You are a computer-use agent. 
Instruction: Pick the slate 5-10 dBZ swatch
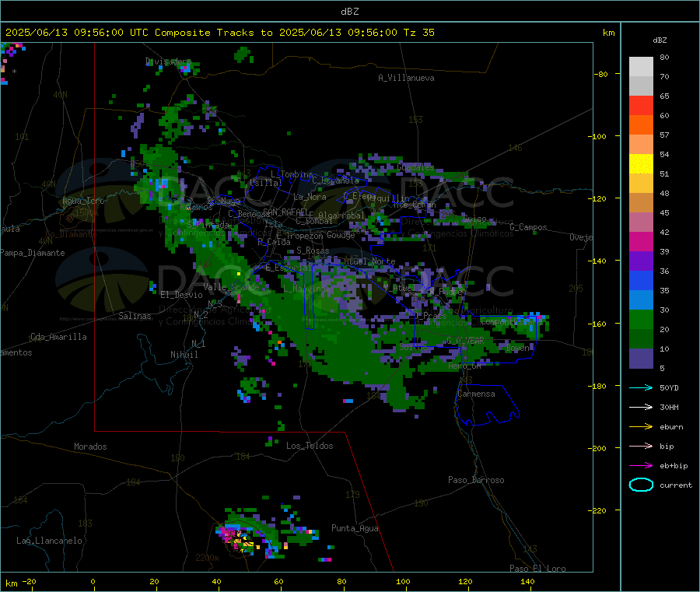[x=641, y=359]
